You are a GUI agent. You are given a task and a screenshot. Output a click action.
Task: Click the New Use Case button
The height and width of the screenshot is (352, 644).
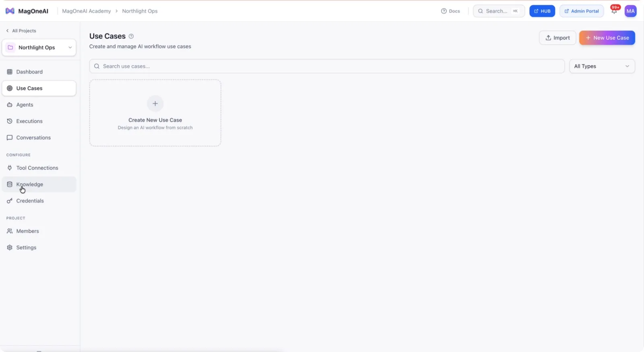click(x=607, y=38)
